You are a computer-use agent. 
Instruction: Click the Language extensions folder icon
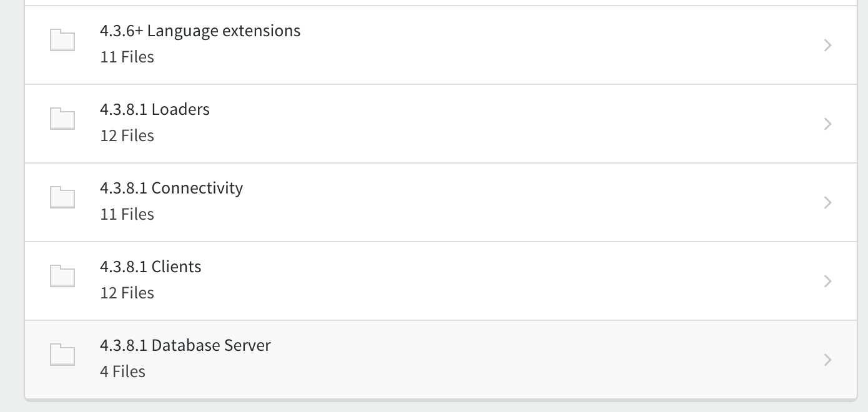(x=62, y=41)
